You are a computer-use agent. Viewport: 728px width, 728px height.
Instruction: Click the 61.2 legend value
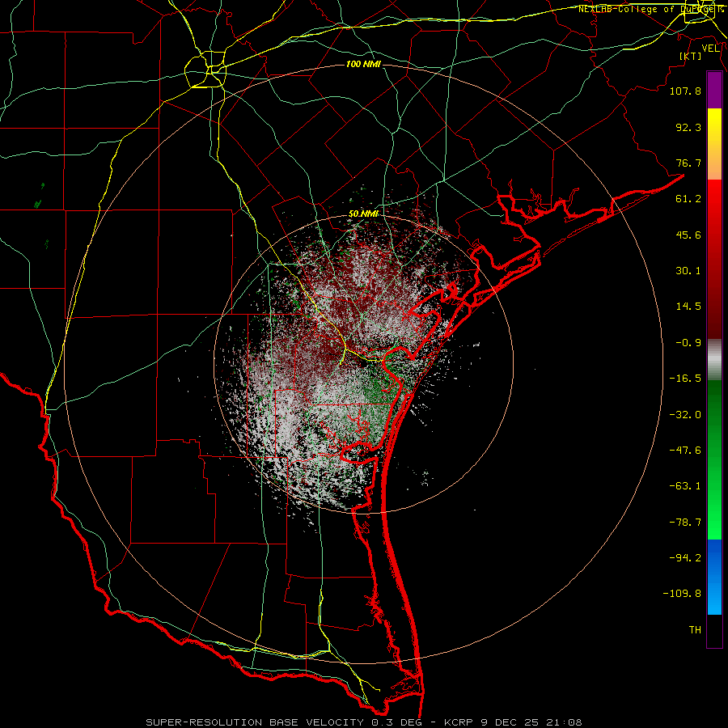click(688, 199)
